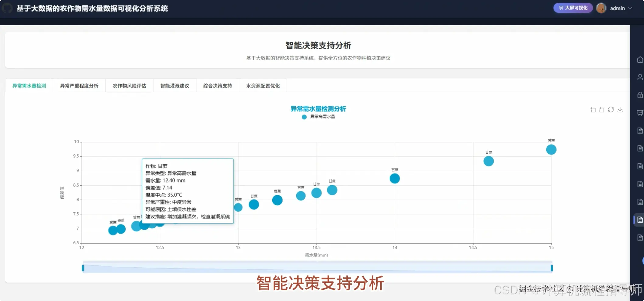Image resolution: width=644 pixels, height=301 pixels.
Task: Click the 甘蔗 bubble at 需水量 13
Action: tap(238, 207)
